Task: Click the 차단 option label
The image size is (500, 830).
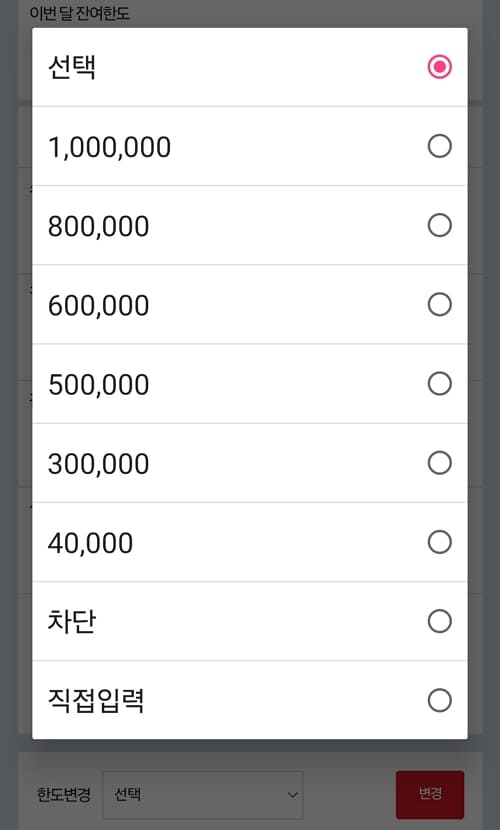Action: pos(72,621)
